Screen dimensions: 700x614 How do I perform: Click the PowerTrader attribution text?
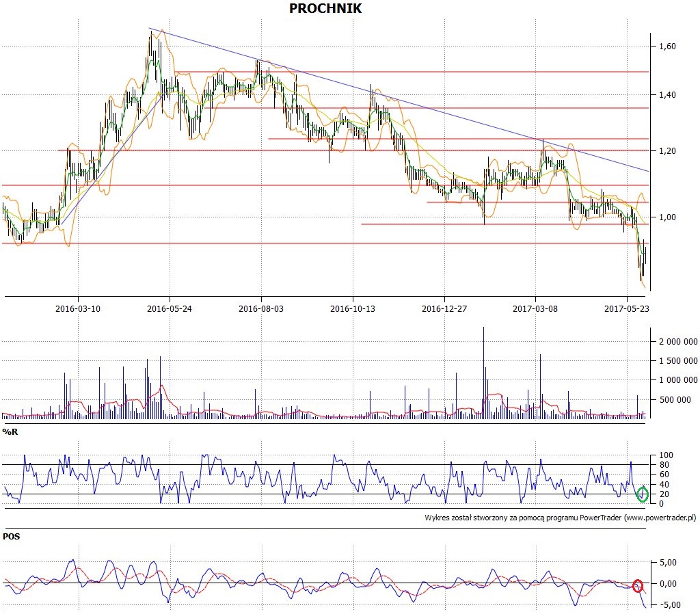[561, 518]
